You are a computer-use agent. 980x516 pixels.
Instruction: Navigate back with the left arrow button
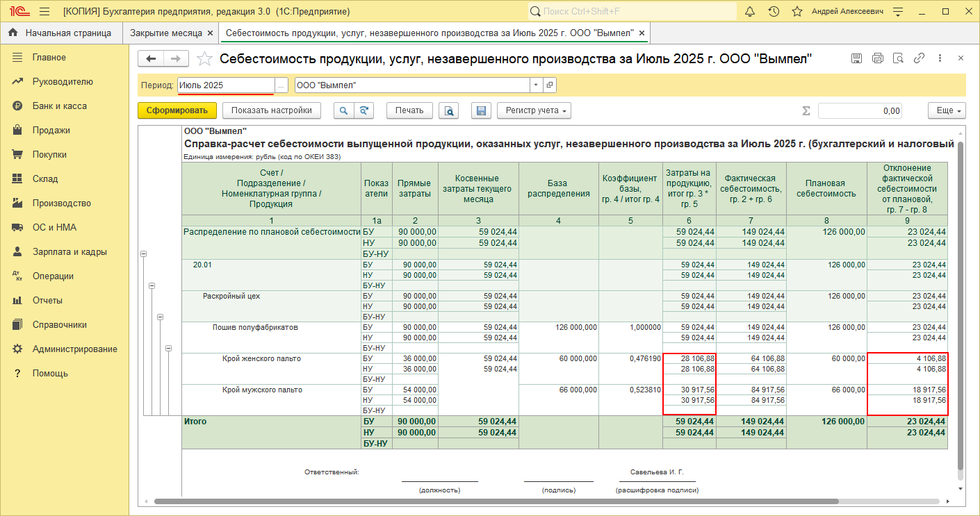(x=151, y=59)
